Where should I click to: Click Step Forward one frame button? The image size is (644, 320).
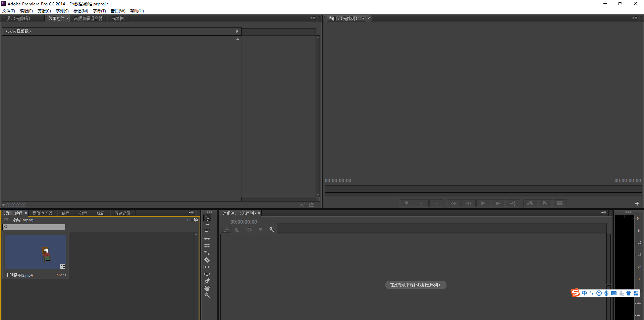(498, 203)
